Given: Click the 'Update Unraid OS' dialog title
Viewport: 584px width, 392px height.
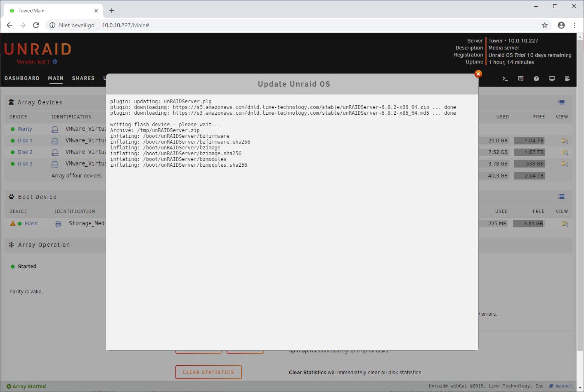Looking at the screenshot, I should click(294, 84).
